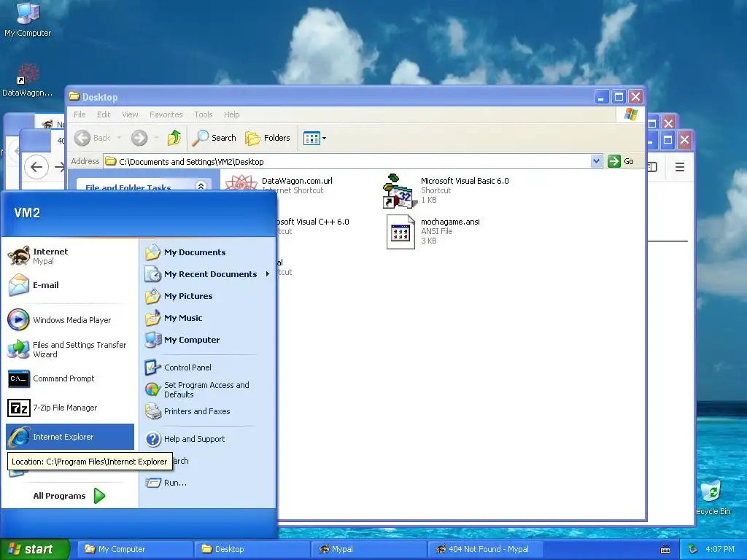The height and width of the screenshot is (560, 747).
Task: Open Windows Media Player
Action: [x=71, y=320]
